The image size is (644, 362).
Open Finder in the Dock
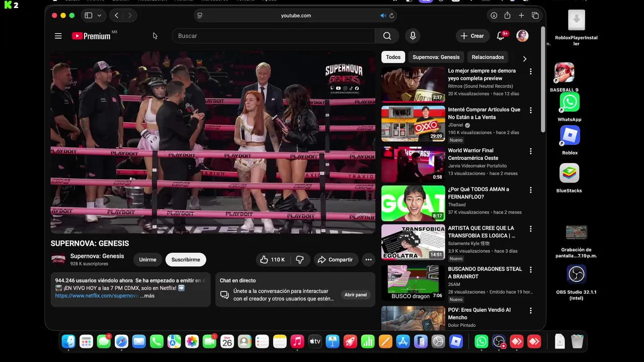[68, 342]
